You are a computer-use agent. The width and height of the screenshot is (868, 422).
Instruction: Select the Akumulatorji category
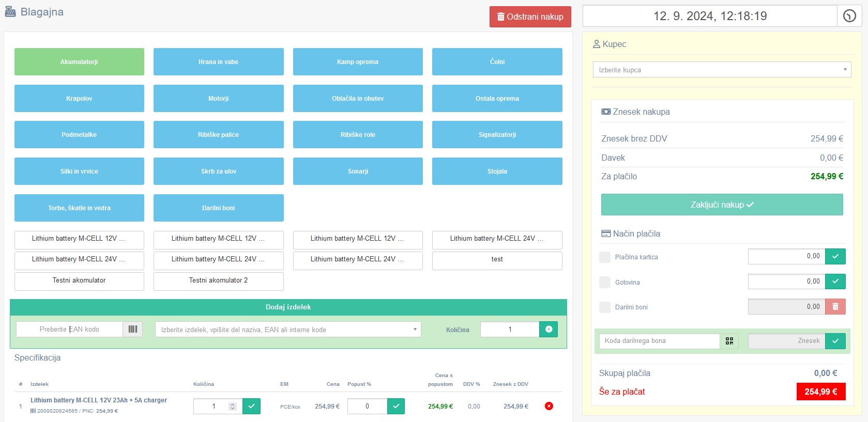click(79, 62)
